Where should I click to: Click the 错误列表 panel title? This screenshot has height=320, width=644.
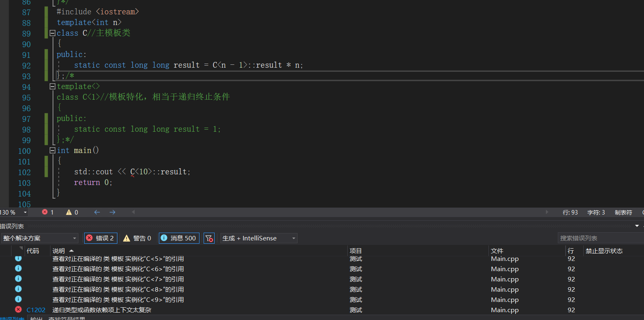tap(12, 226)
